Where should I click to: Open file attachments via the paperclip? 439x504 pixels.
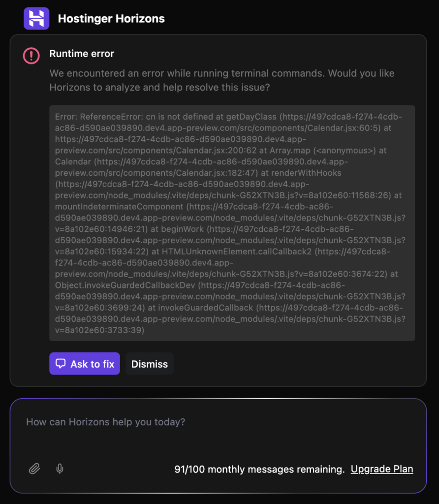point(34,469)
